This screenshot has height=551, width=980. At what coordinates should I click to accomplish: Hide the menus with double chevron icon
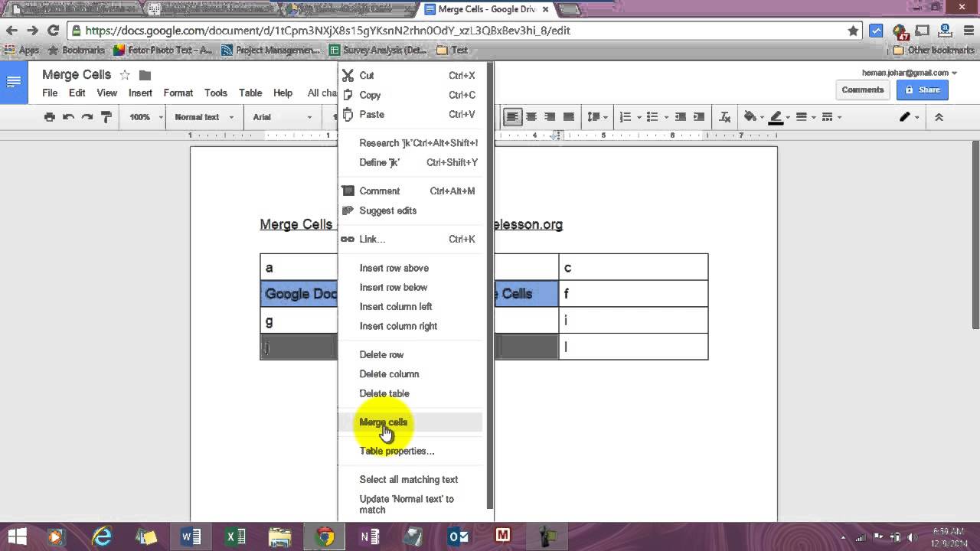(x=939, y=117)
